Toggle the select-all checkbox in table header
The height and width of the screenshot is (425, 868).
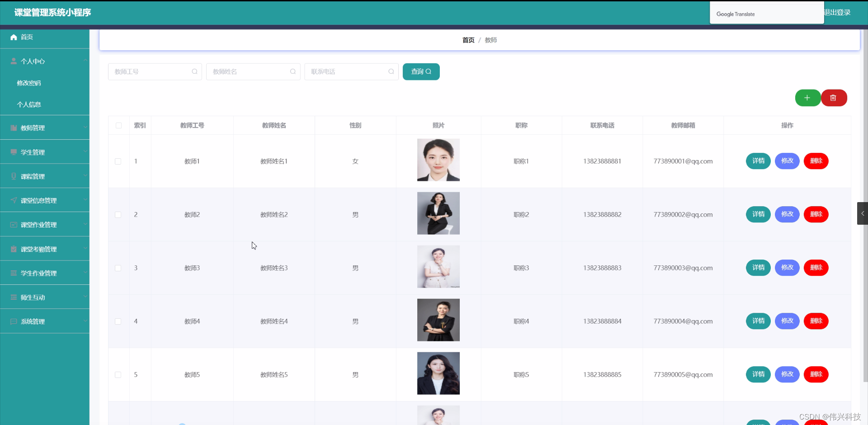(x=118, y=125)
